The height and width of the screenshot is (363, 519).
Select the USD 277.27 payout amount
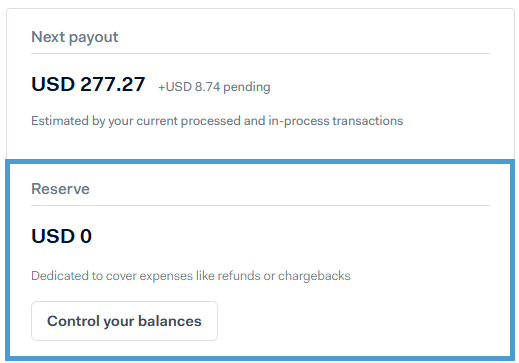click(x=88, y=84)
